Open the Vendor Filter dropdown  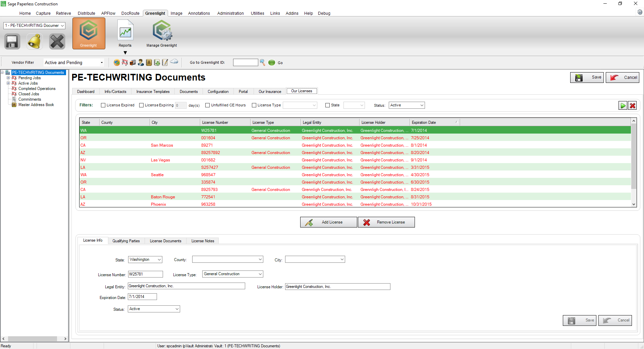[74, 63]
